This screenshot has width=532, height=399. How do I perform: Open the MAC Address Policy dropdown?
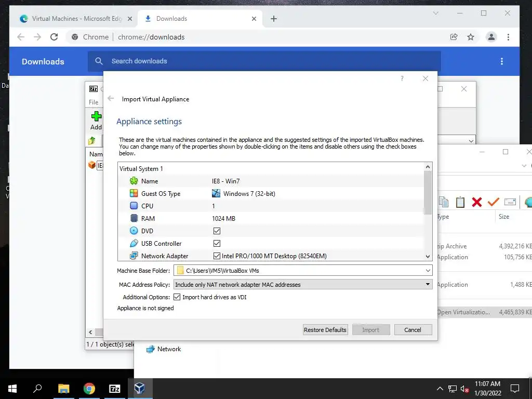click(428, 284)
